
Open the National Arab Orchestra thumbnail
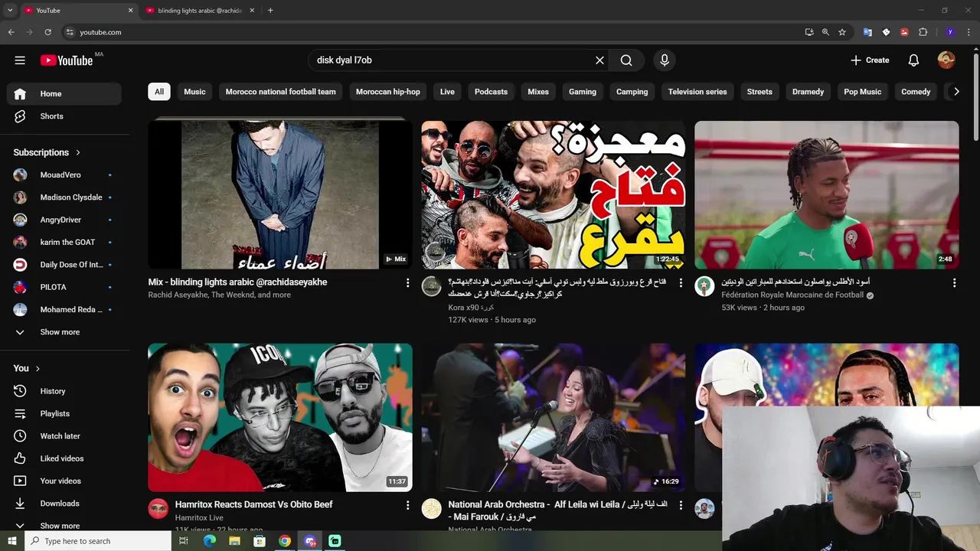coord(554,417)
